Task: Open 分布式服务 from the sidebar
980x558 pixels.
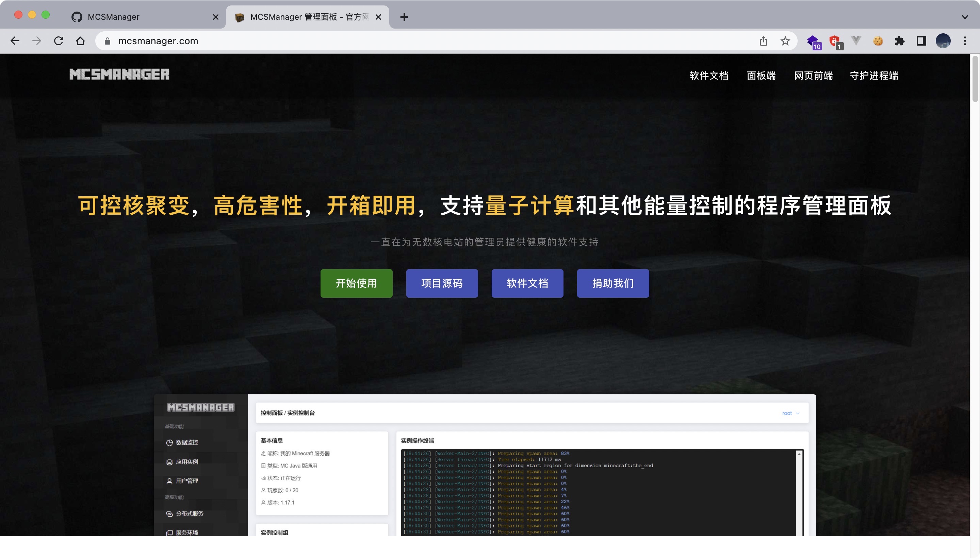Action: click(170, 513)
